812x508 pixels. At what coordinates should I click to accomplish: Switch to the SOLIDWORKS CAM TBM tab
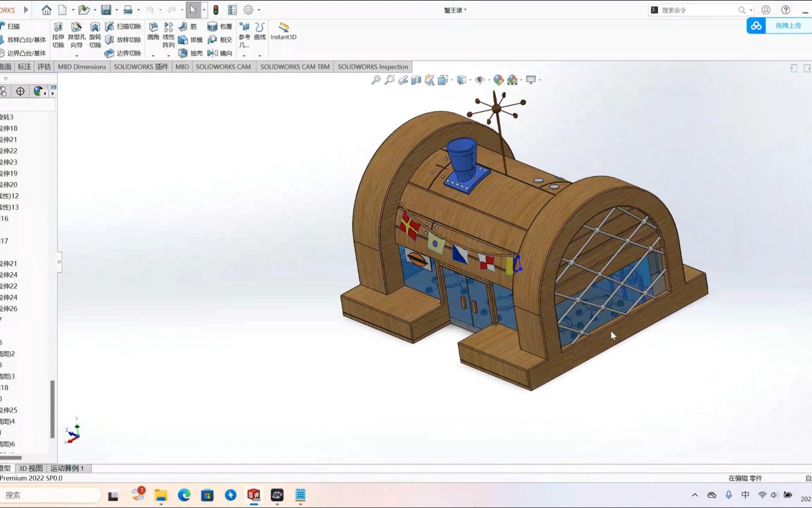[x=295, y=67]
